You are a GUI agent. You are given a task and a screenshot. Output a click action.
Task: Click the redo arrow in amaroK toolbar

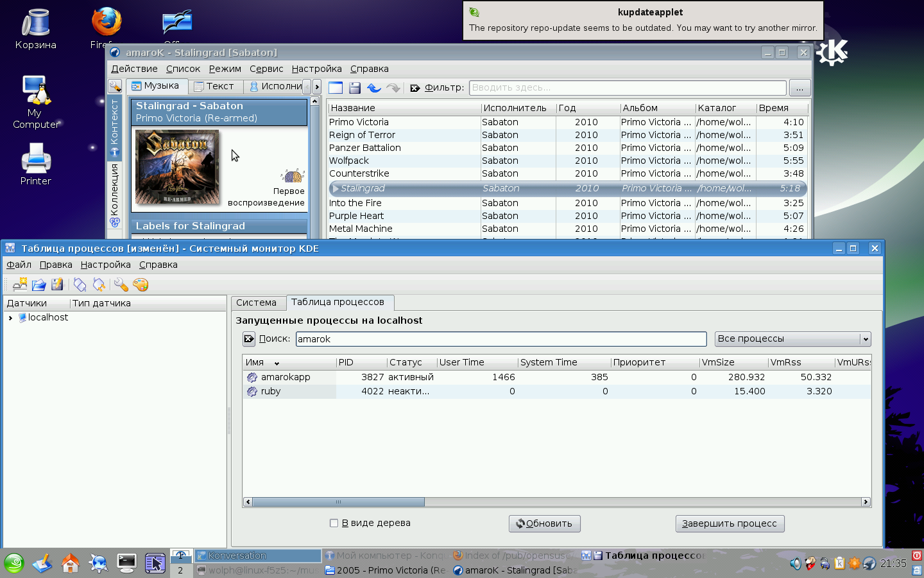pos(393,88)
